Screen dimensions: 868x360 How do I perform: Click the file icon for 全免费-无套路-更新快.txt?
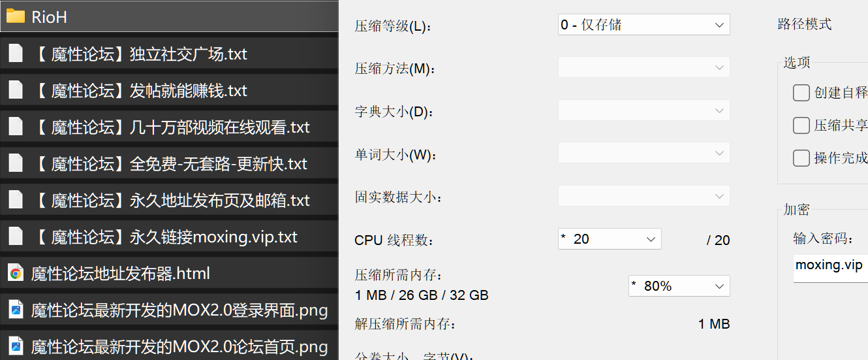16,163
